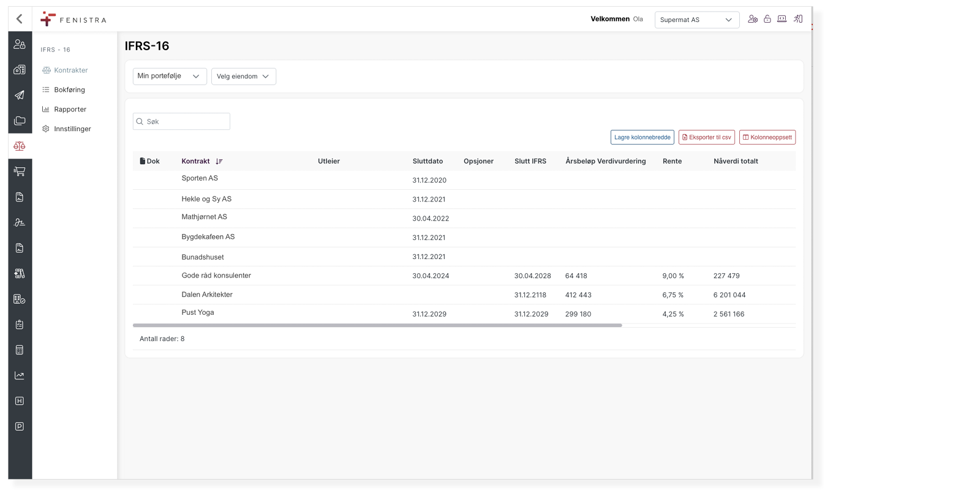The width and height of the screenshot is (980, 490).
Task: Open the document icon below the shopping cart
Action: 20,197
